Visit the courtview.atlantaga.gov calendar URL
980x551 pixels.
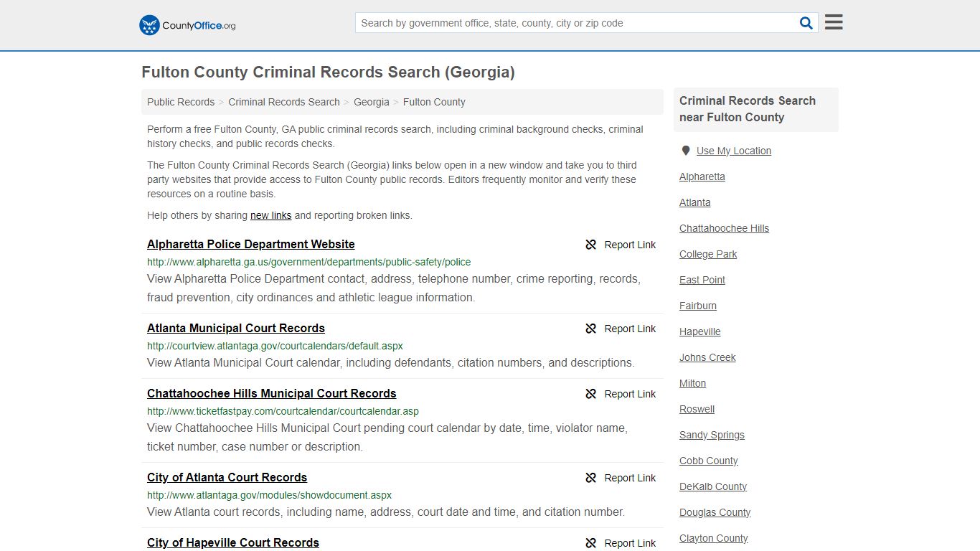click(x=275, y=346)
